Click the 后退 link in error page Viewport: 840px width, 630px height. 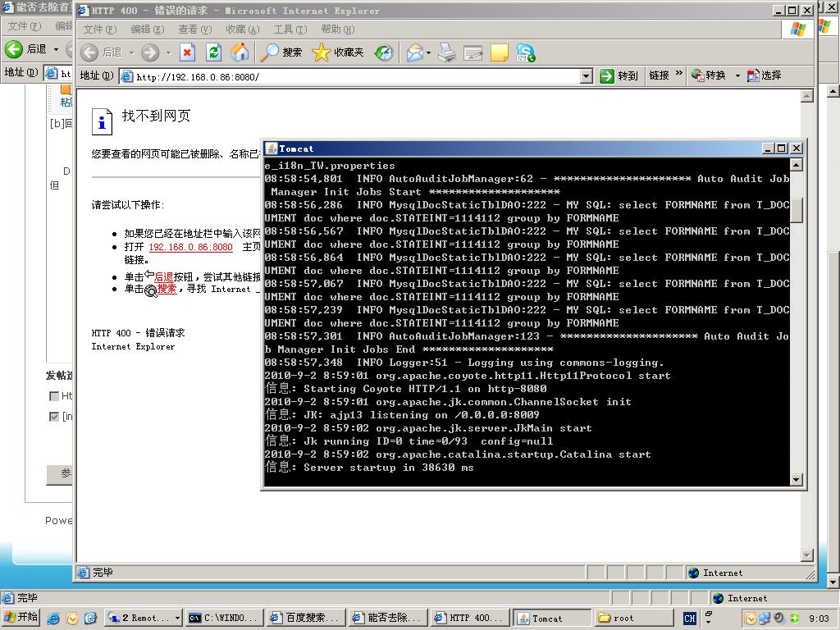point(163,276)
